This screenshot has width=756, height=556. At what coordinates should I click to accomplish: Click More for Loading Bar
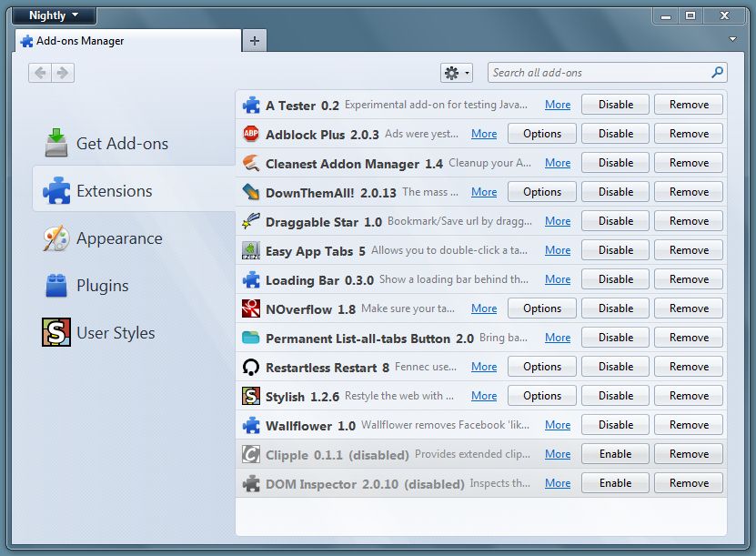tap(557, 278)
